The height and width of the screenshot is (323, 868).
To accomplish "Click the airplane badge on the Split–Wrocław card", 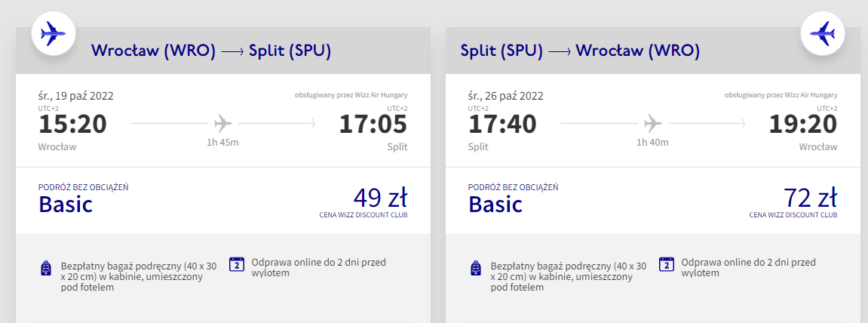I will point(822,34).
